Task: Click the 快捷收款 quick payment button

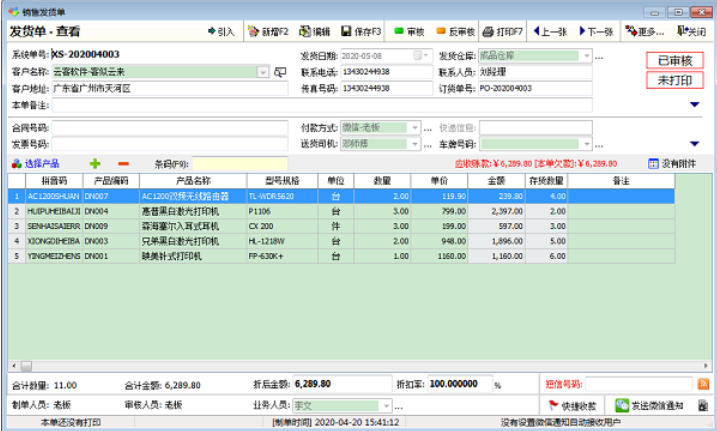Action: pyautogui.click(x=571, y=405)
